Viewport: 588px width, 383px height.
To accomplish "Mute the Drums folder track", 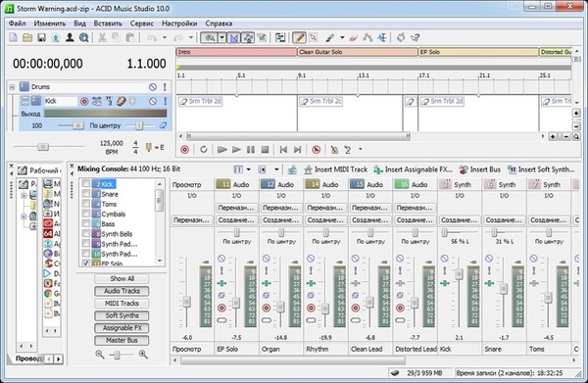I will 152,87.
